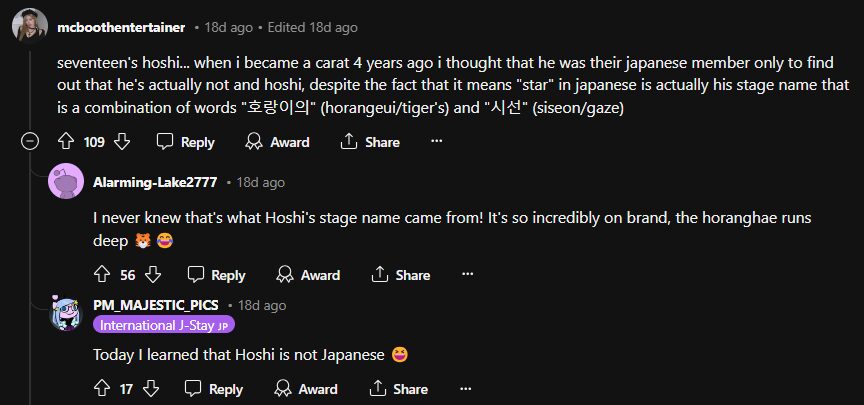Share PM_MAJESTIC_PICS's reply

pos(401,388)
